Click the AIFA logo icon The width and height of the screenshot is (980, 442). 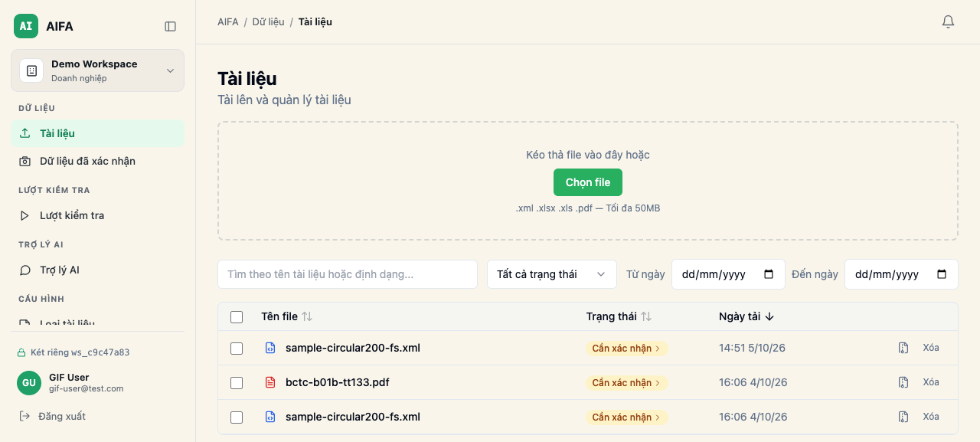coord(26,26)
